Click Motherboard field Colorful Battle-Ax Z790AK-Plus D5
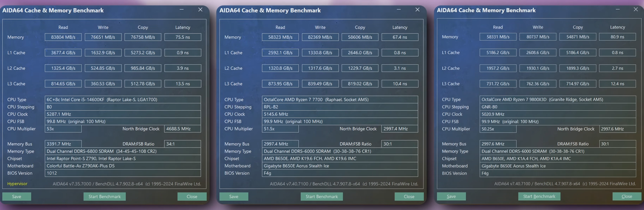The height and width of the screenshot is (210, 644). click(123, 166)
